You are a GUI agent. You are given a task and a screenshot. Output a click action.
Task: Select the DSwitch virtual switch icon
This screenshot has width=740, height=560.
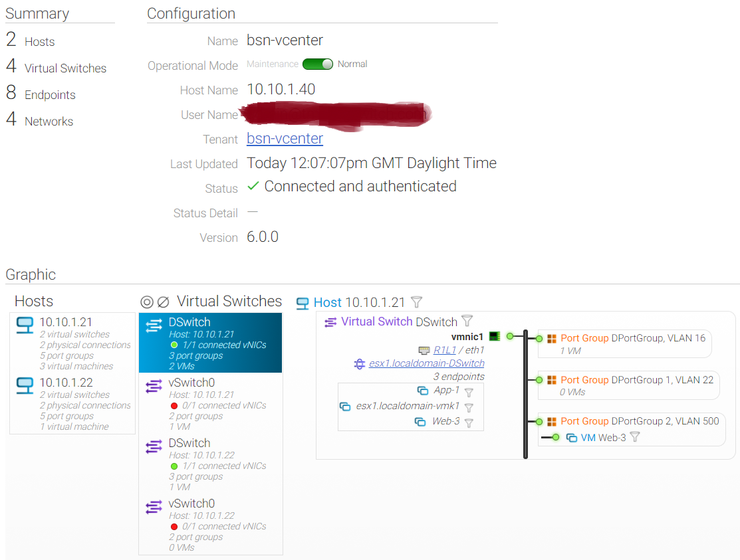pos(154,327)
